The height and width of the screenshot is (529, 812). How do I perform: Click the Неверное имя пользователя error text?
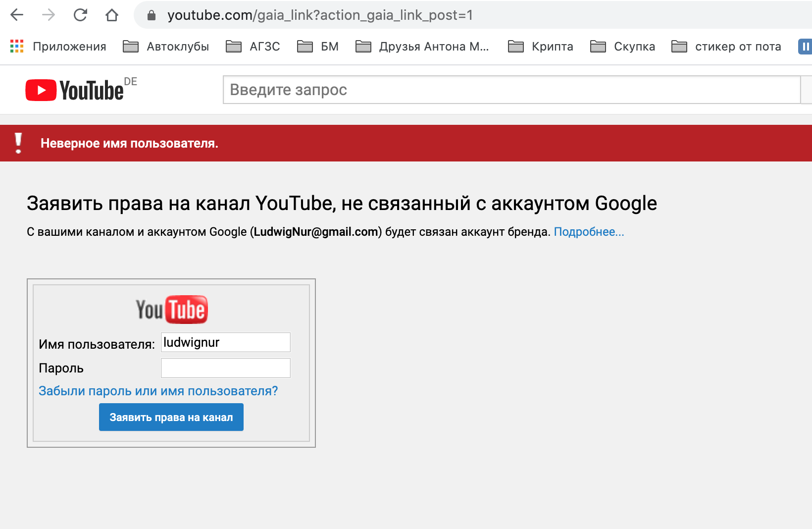coord(129,143)
